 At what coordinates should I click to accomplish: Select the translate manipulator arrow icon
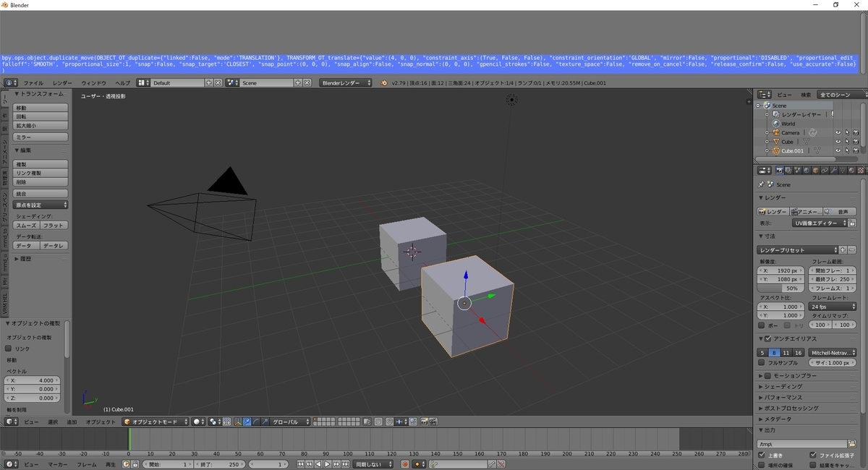pyautogui.click(x=247, y=422)
